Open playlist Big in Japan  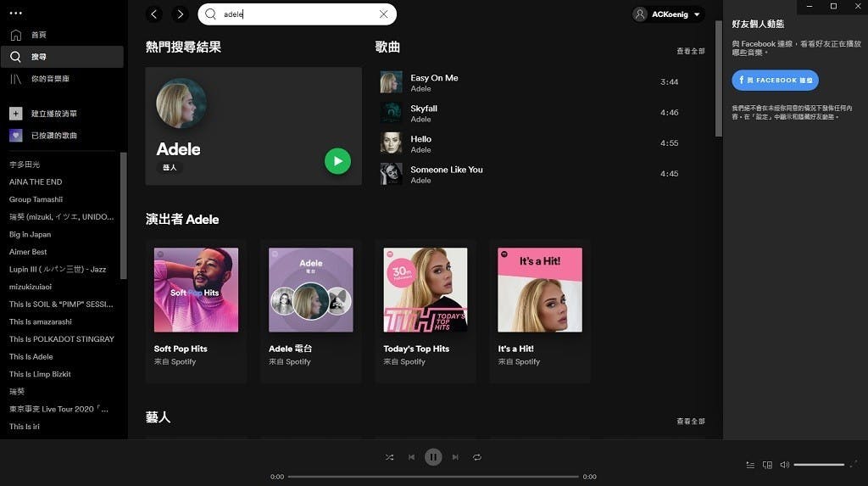30,234
